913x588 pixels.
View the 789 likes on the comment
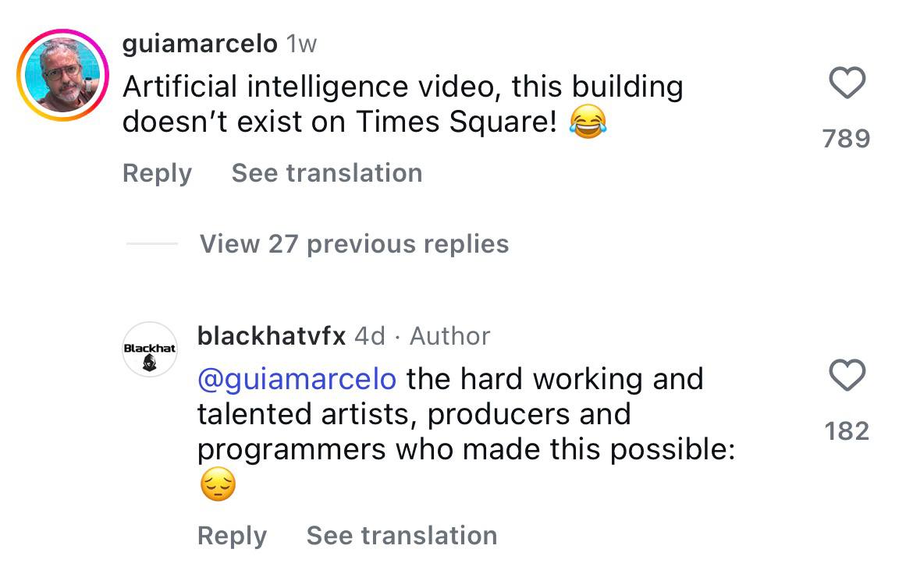[x=847, y=139]
